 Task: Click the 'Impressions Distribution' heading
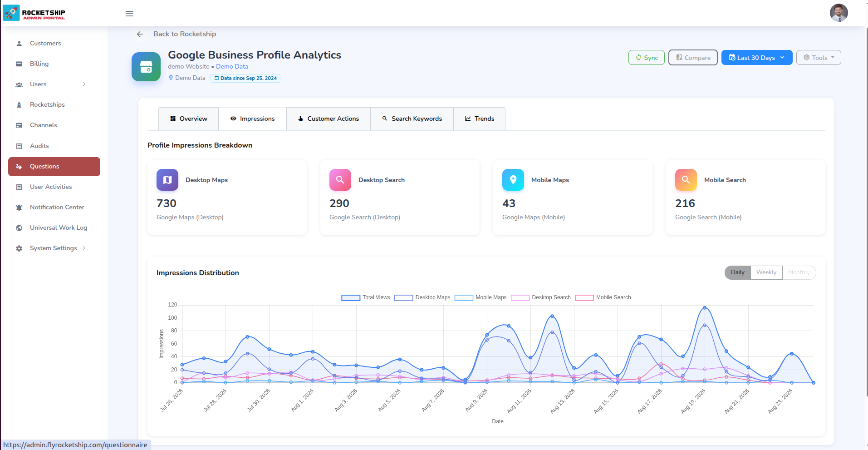tap(198, 273)
